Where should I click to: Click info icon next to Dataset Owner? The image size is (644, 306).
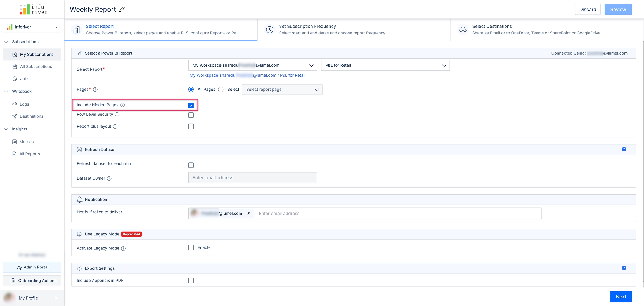[x=109, y=179]
